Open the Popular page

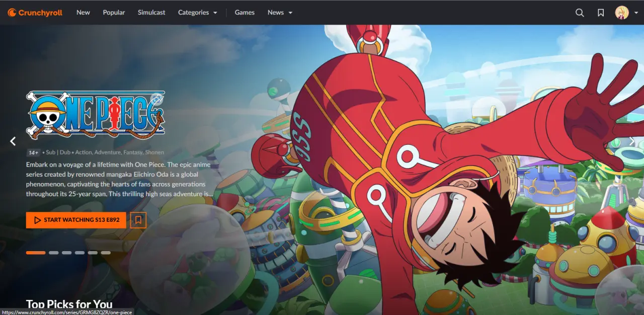click(114, 13)
